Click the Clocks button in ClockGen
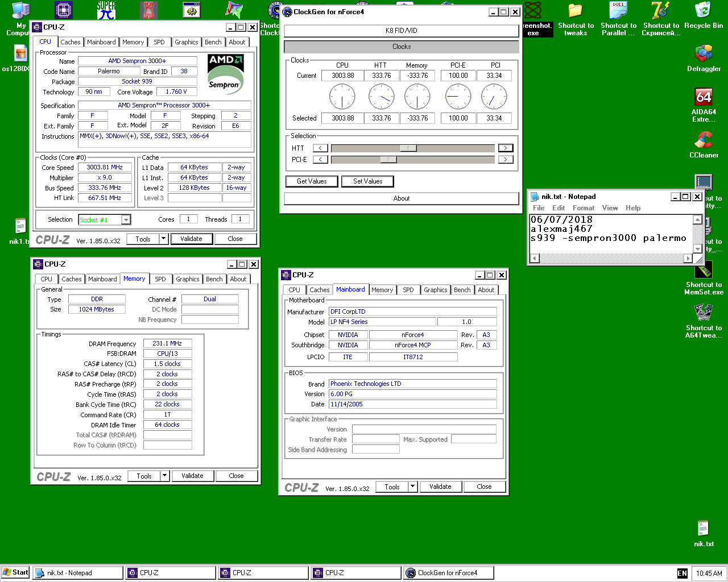This screenshot has height=582, width=728. (402, 47)
